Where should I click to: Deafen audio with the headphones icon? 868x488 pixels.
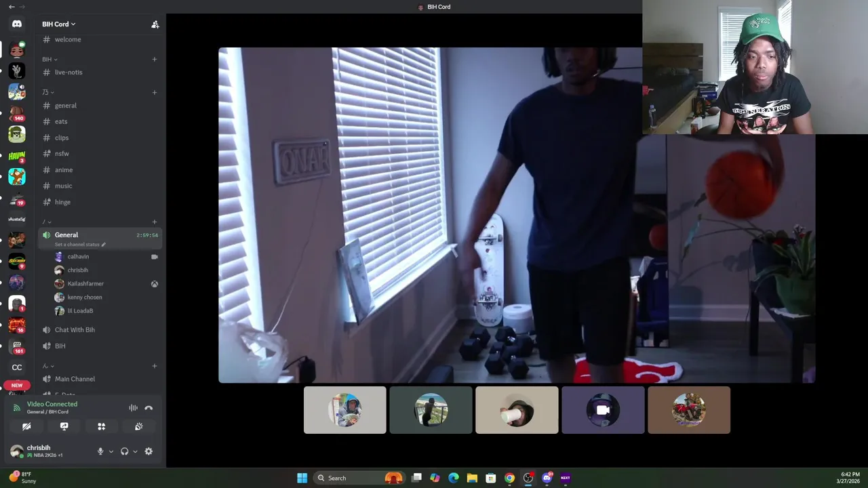click(124, 451)
